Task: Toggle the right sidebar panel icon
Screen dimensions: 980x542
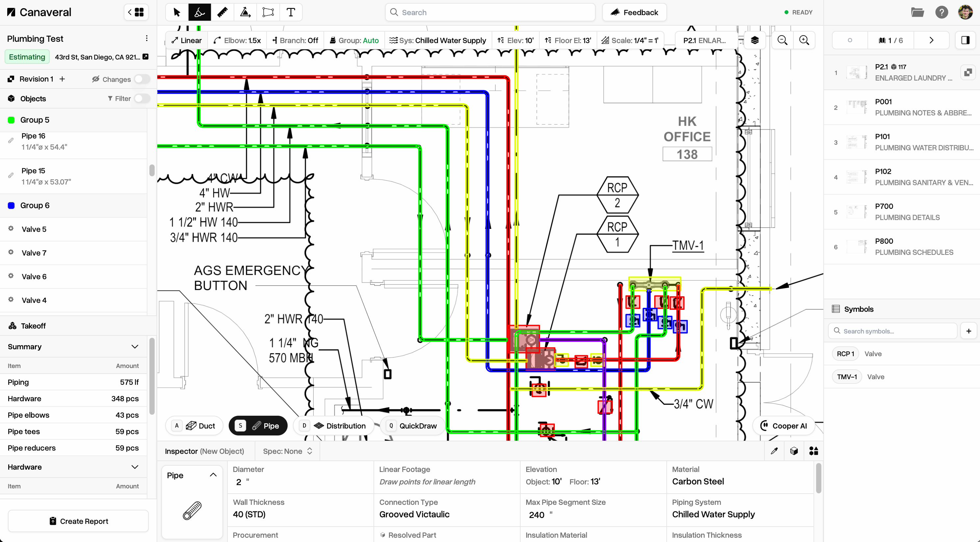Action: 965,40
